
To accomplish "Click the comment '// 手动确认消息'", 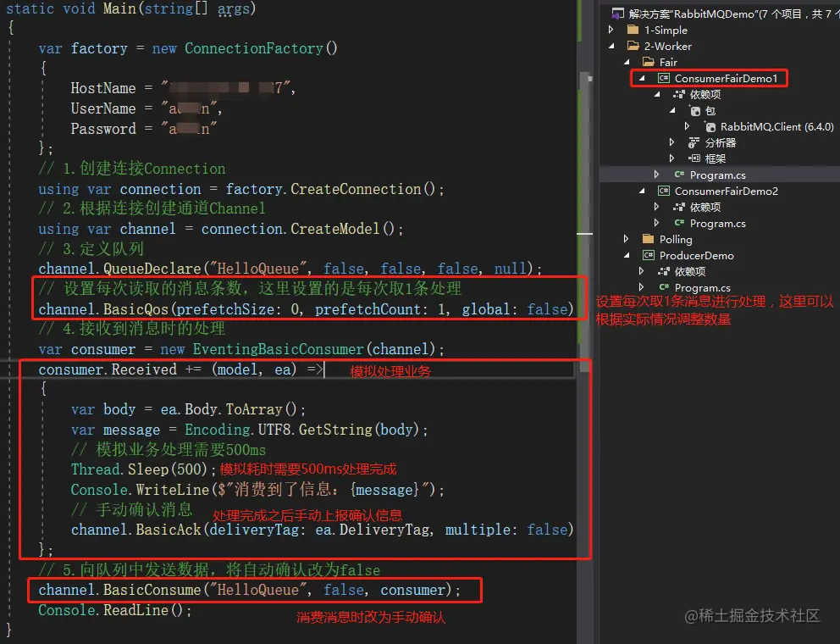I will click(x=131, y=509).
